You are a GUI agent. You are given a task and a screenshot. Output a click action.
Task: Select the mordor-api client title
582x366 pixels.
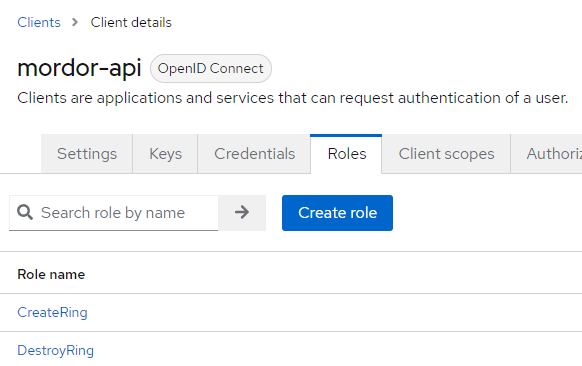[79, 68]
